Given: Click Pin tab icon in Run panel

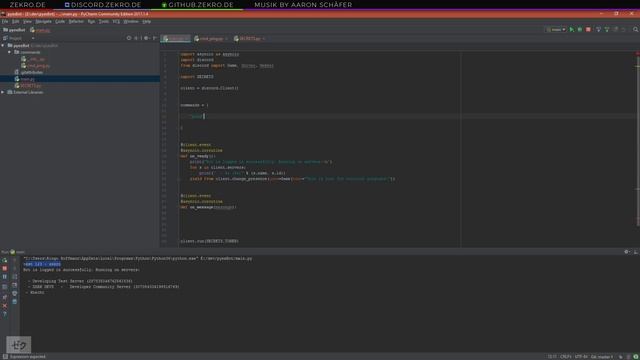Looking at the screenshot, I should pos(4,297).
